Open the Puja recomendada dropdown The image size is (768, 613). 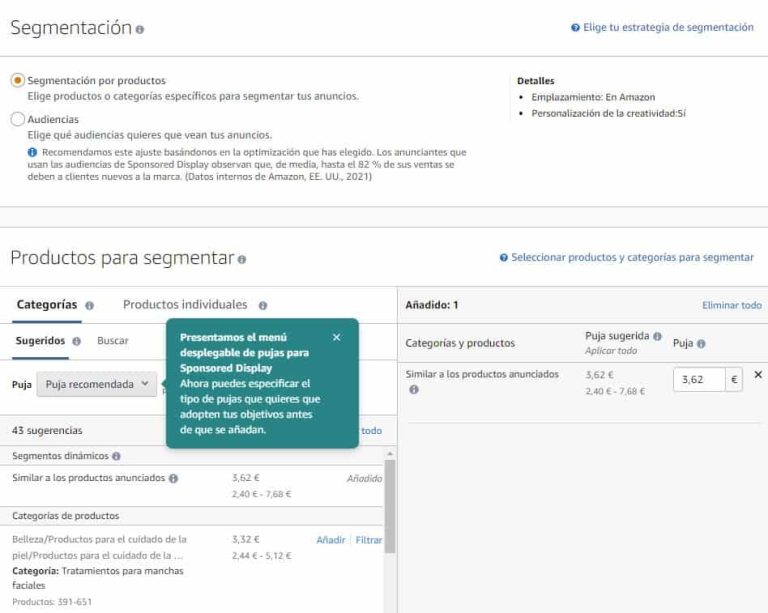pos(96,384)
